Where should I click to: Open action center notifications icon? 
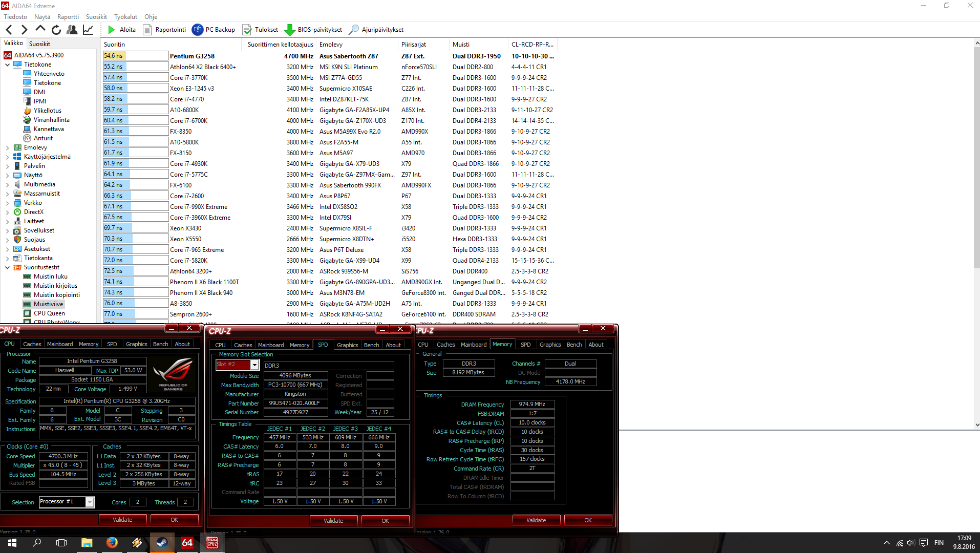pyautogui.click(x=924, y=543)
